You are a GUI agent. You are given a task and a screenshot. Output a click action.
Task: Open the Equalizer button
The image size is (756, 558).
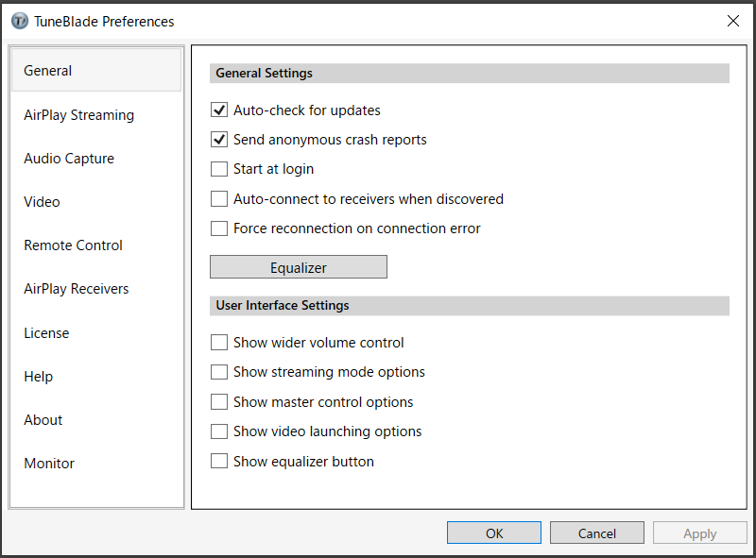pos(299,267)
